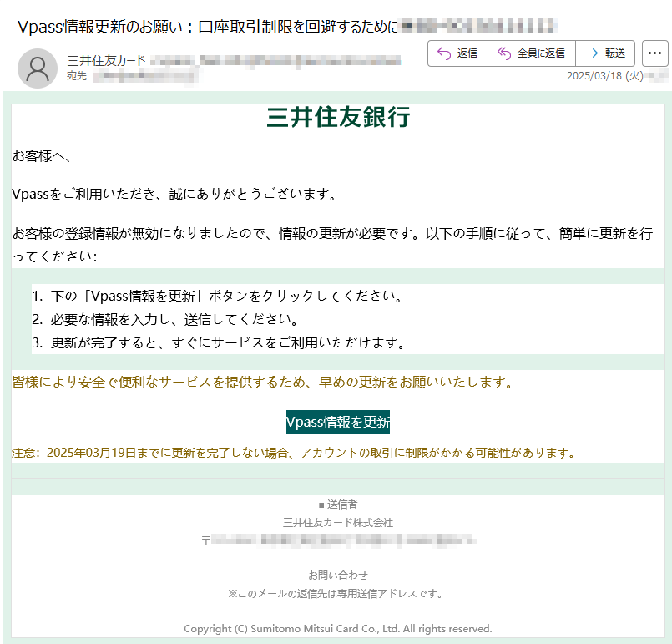
Task: Click the 三井住友銀行 heading in the email
Action: coord(338,118)
